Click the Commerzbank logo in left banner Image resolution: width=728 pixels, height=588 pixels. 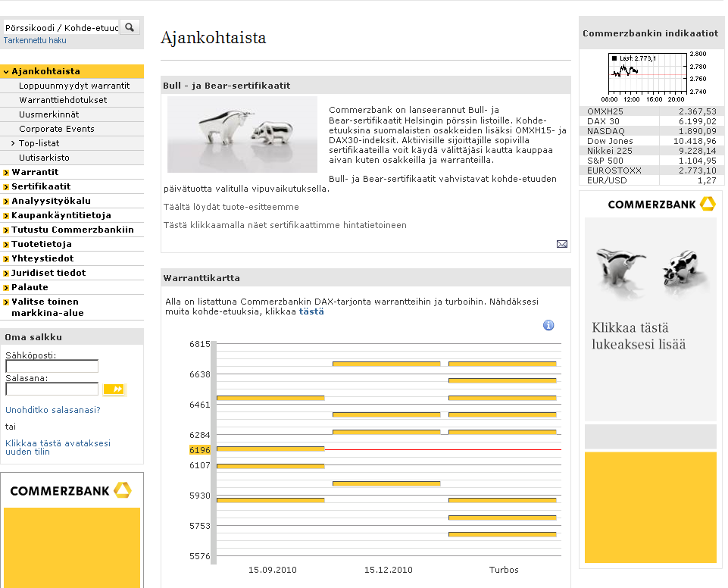(71, 490)
